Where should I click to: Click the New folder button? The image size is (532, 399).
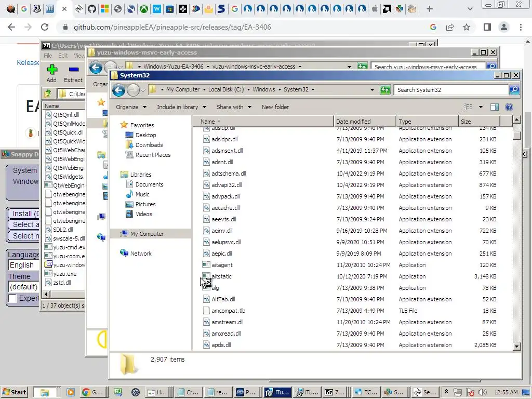(275, 107)
